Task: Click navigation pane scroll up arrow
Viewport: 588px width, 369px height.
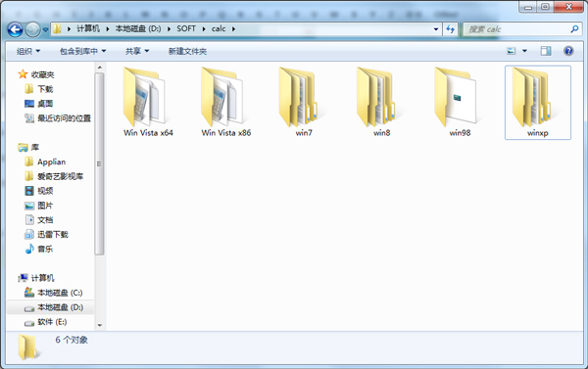Action: [x=99, y=68]
